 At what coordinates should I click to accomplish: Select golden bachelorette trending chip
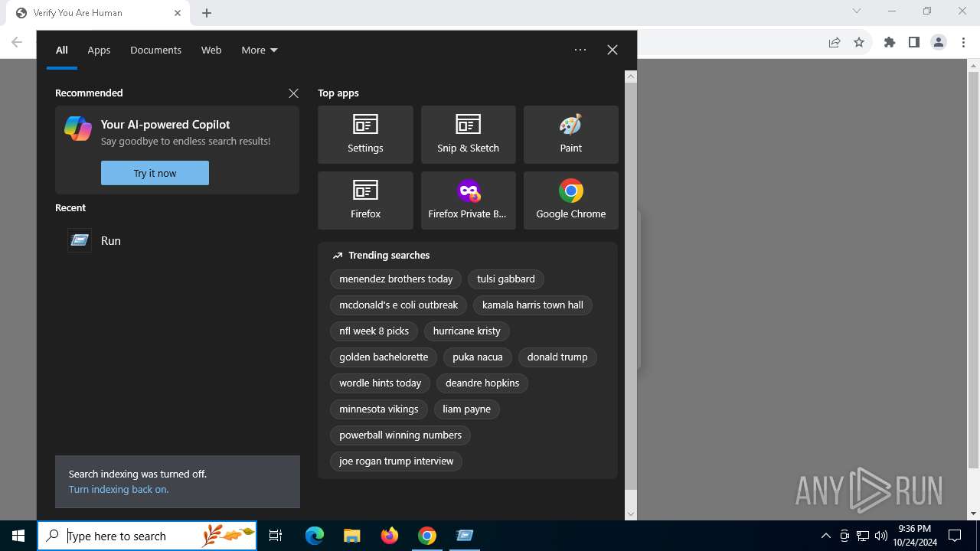(384, 357)
